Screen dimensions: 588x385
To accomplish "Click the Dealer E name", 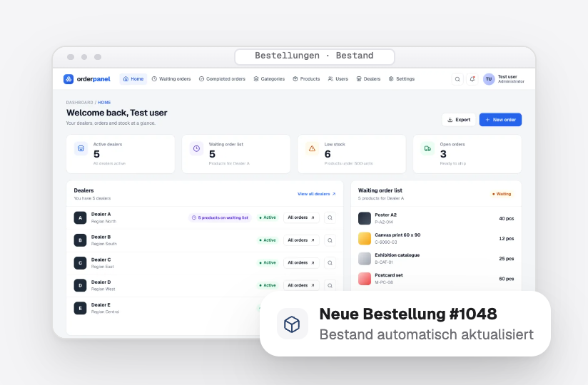I will (x=101, y=305).
